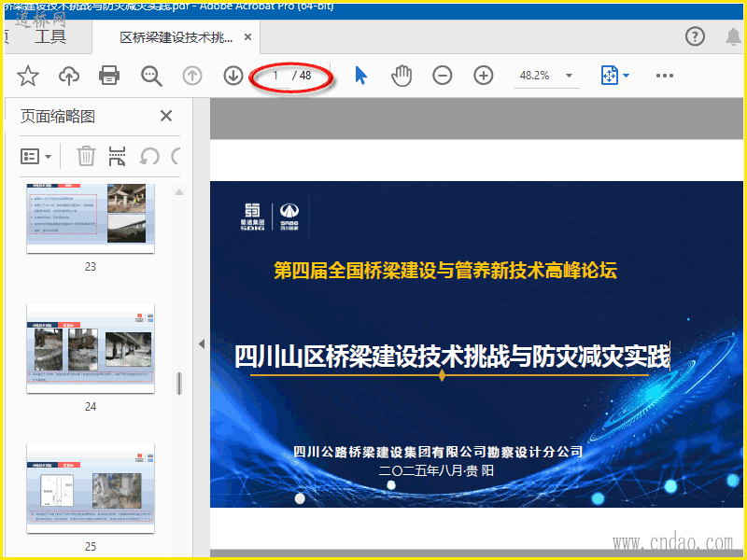Activate the arrow selection tool
The image size is (747, 560).
pyautogui.click(x=361, y=76)
